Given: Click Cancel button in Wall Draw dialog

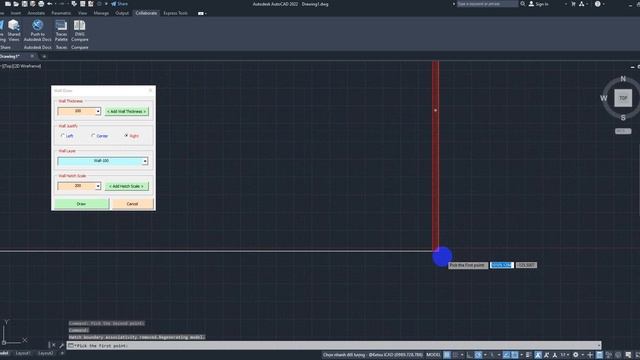Looking at the screenshot, I should click(x=132, y=204).
